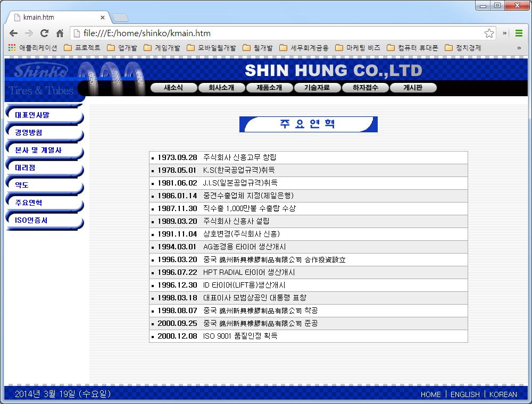Select the 제품소개 navigation menu
This screenshot has width=532, height=404.
click(269, 88)
